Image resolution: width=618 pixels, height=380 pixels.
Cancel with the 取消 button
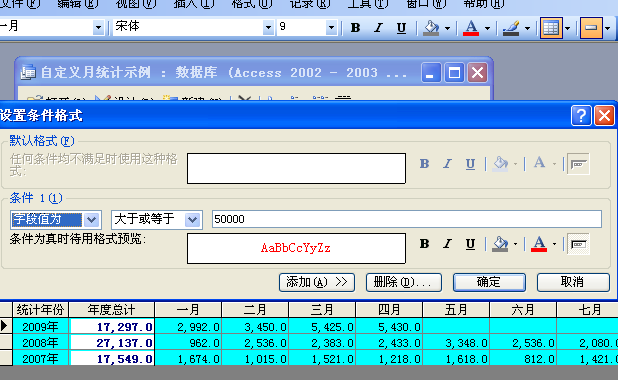(573, 282)
